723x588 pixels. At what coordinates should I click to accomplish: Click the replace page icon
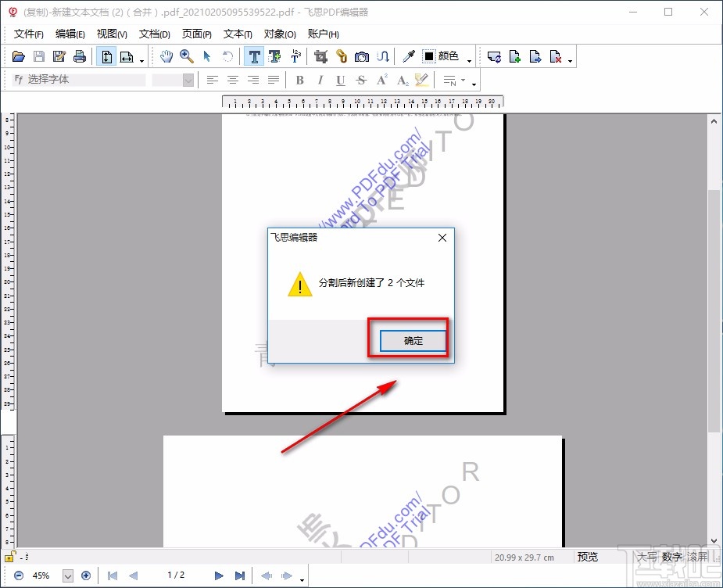(x=494, y=57)
